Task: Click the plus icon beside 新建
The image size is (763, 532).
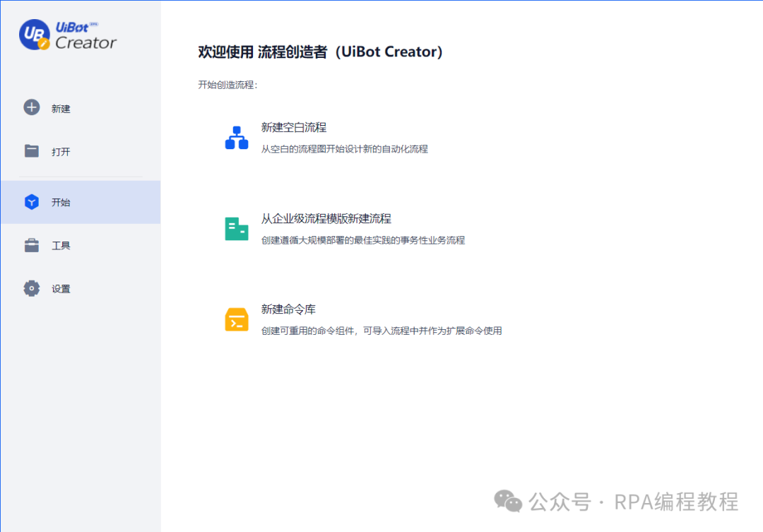Action: (32, 107)
